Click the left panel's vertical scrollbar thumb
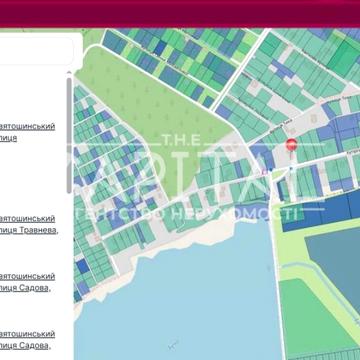 (69, 135)
